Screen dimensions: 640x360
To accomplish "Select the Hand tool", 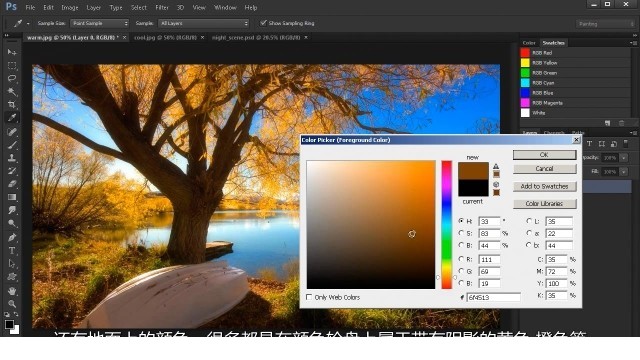I will tap(12, 291).
